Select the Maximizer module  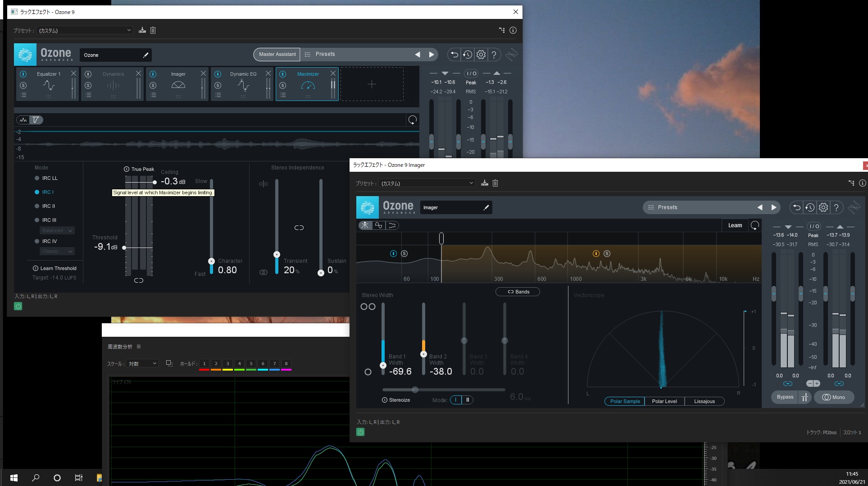308,84
